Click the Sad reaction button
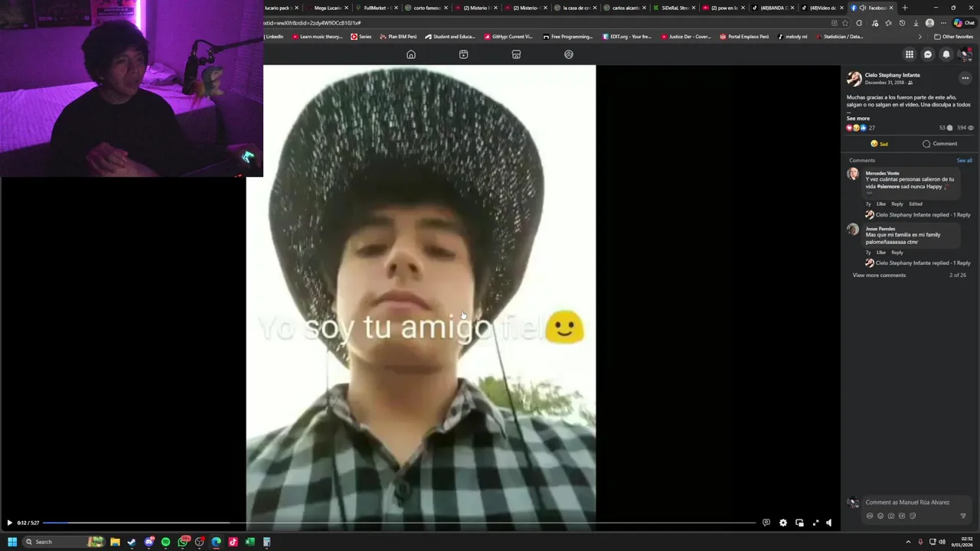 (879, 144)
